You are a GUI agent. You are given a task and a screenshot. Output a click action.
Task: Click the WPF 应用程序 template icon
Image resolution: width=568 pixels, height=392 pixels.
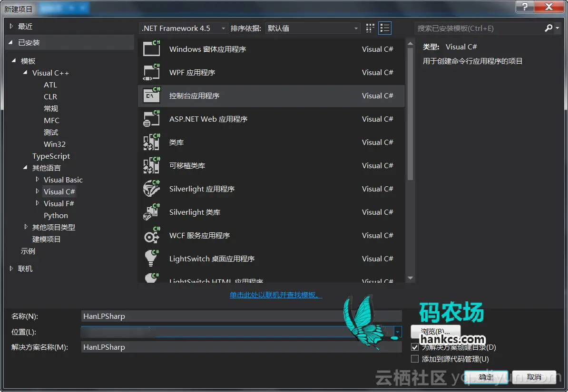pyautogui.click(x=151, y=72)
